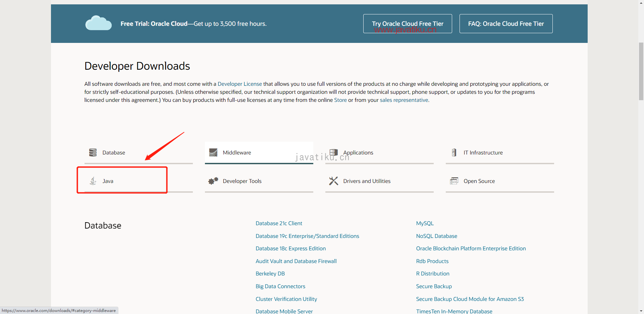
Task: Click the IT Infrastructure server icon
Action: point(454,152)
